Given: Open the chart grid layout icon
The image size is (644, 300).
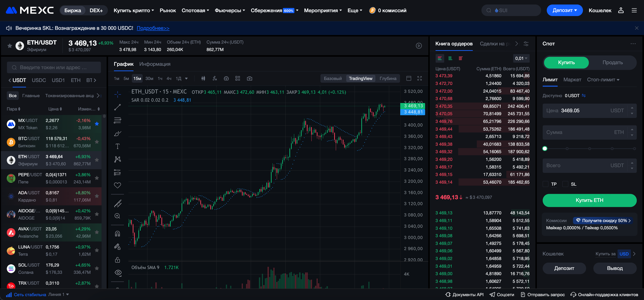Looking at the screenshot, I should click(237, 78).
